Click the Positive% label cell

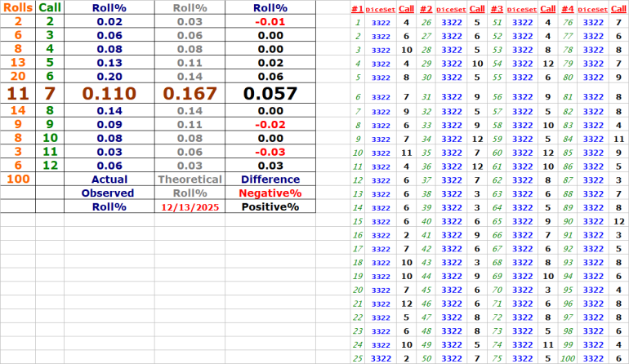[270, 207]
